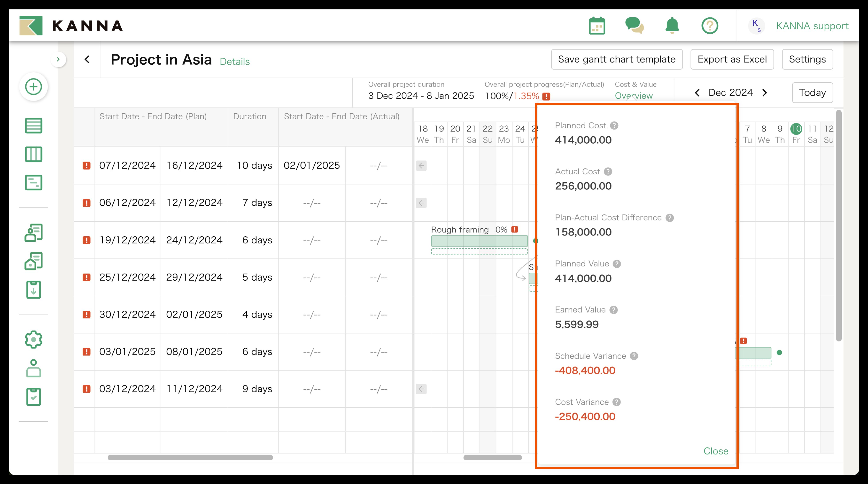Screen dimensions: 868x484
Task: Open the calendar icon in header
Action: tap(597, 26)
